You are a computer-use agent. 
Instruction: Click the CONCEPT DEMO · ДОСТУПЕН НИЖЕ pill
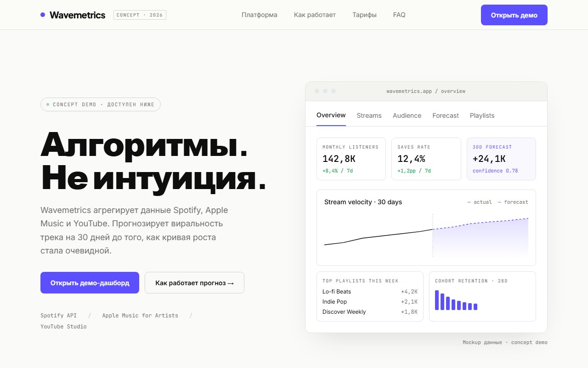point(101,104)
